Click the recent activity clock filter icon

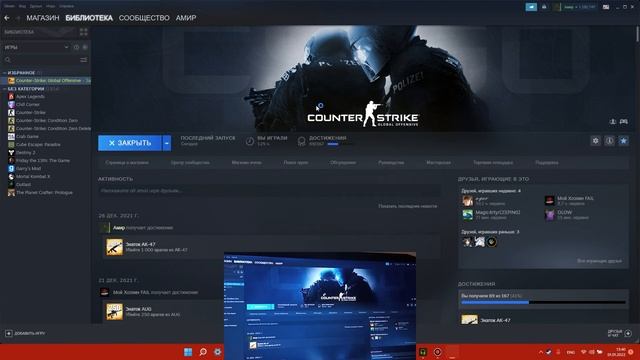point(76,47)
